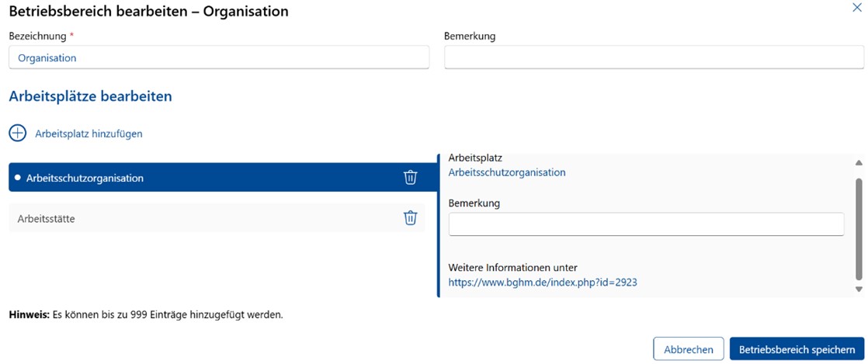Click the detail panel scrollbar up arrow

[859, 163]
